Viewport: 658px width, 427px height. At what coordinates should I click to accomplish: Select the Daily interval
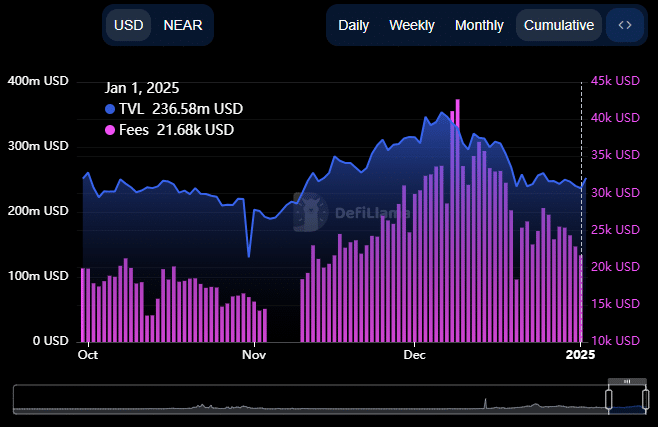[354, 25]
